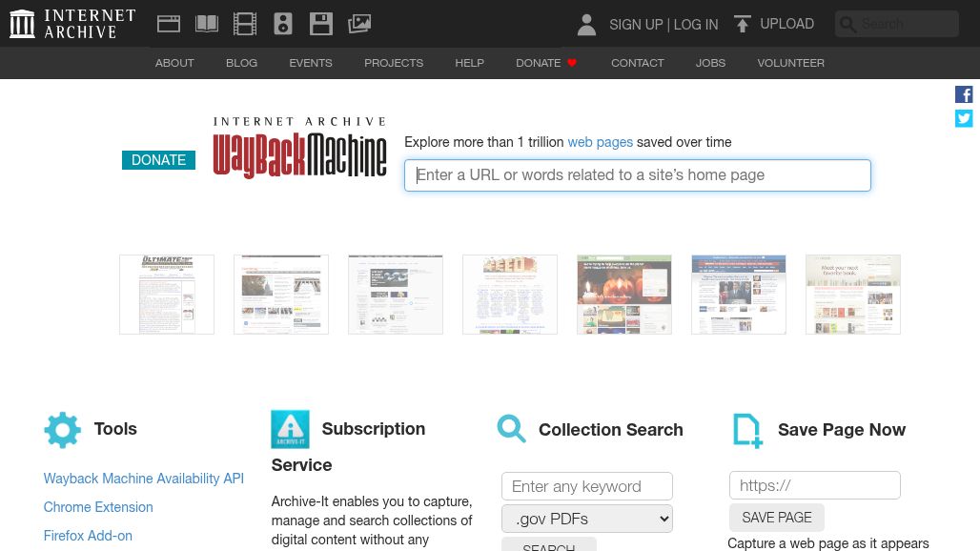The width and height of the screenshot is (980, 551).
Task: Follow the Chrome Extension link
Action: coord(97,507)
